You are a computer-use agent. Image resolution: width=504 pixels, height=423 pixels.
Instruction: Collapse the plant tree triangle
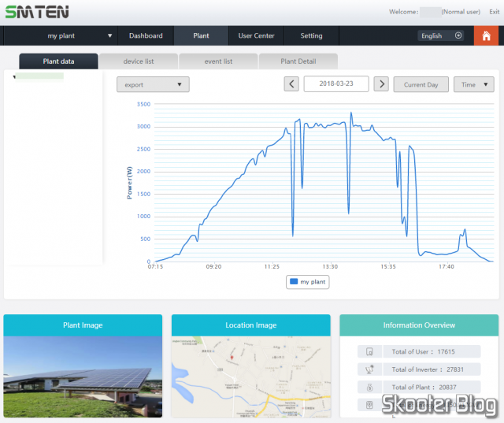(14, 77)
